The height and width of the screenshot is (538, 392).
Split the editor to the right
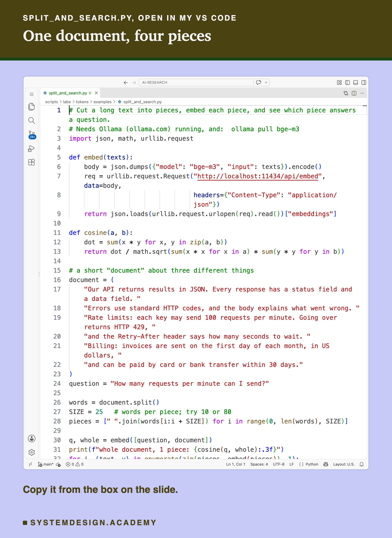(x=354, y=93)
